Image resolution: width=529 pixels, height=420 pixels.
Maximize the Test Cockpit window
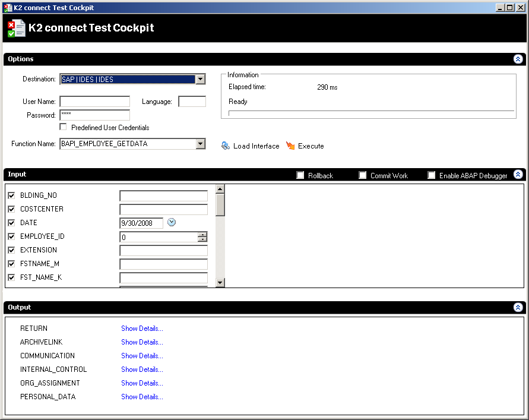[x=510, y=8]
